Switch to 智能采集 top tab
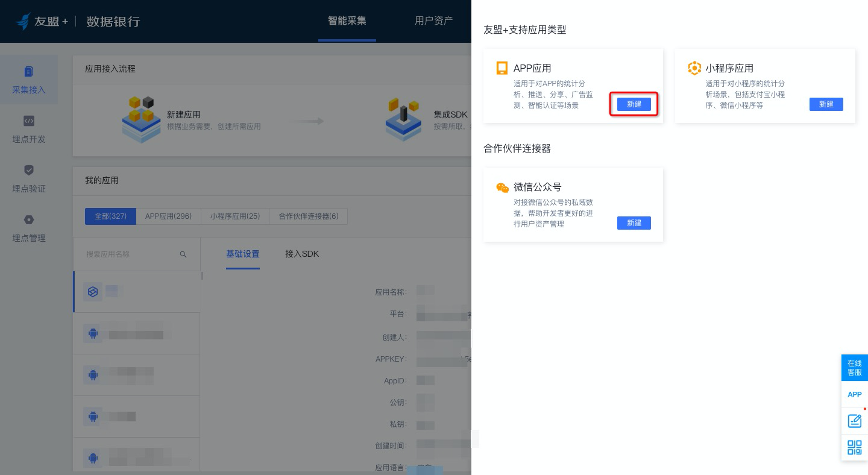This screenshot has width=868, height=475. (x=347, y=21)
